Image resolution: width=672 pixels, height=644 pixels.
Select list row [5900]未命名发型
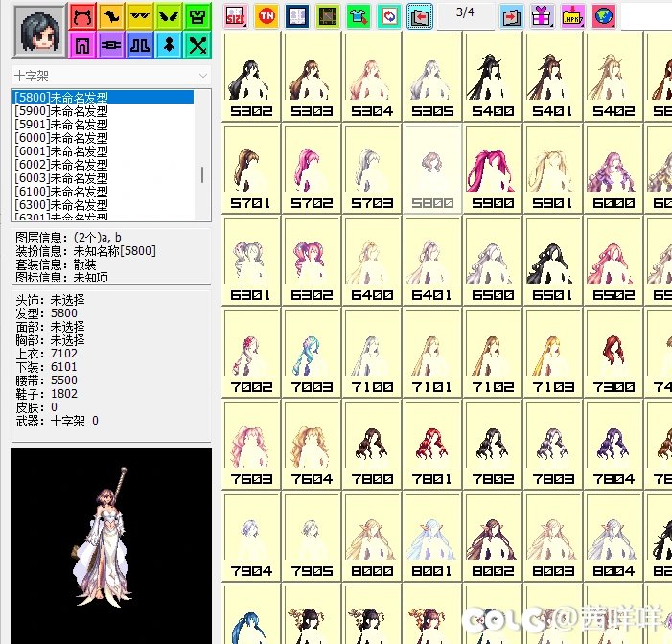point(103,111)
